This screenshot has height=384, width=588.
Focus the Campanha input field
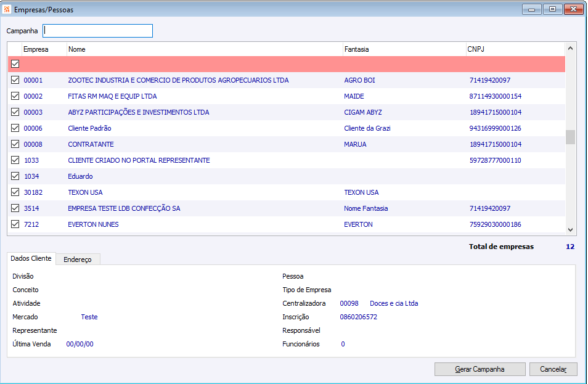pos(97,31)
